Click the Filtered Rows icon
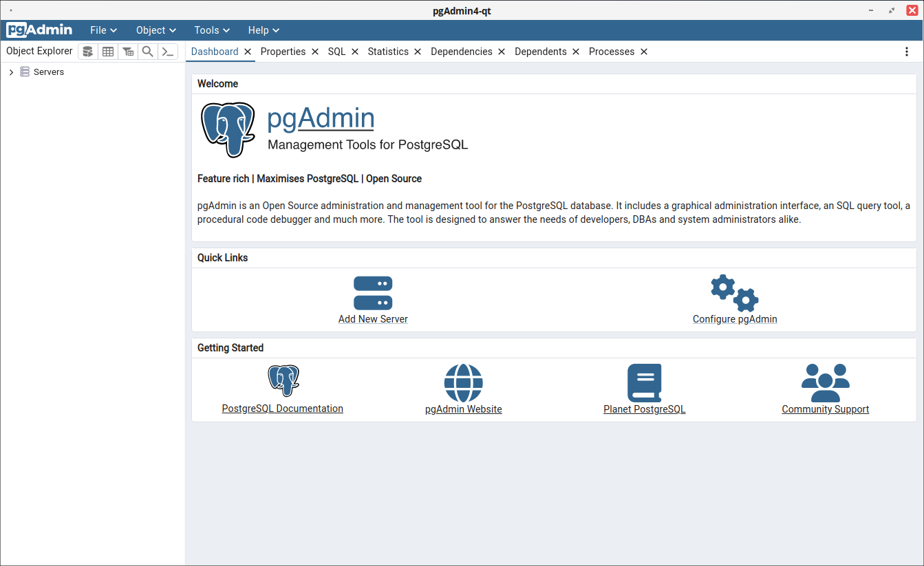The width and height of the screenshot is (924, 566). coord(128,52)
